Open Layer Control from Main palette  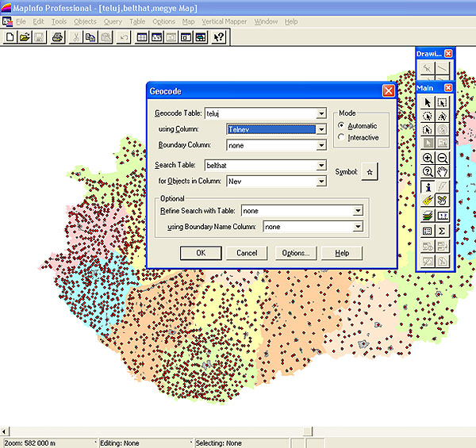[x=428, y=215]
